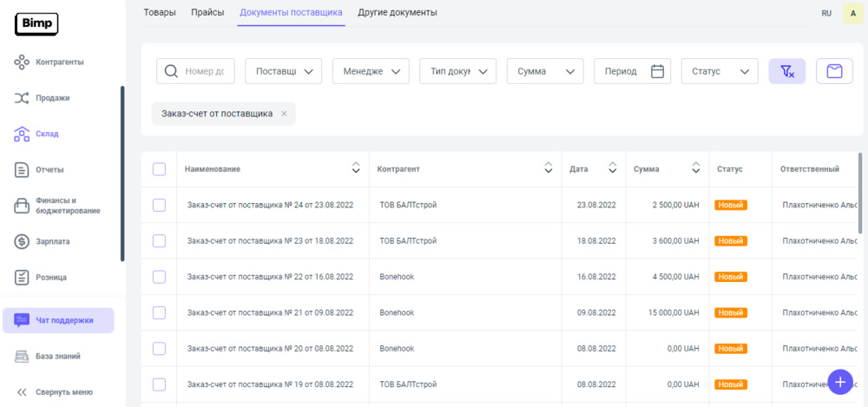868x407 pixels.
Task: Click the blue plus add button
Action: [x=840, y=382]
